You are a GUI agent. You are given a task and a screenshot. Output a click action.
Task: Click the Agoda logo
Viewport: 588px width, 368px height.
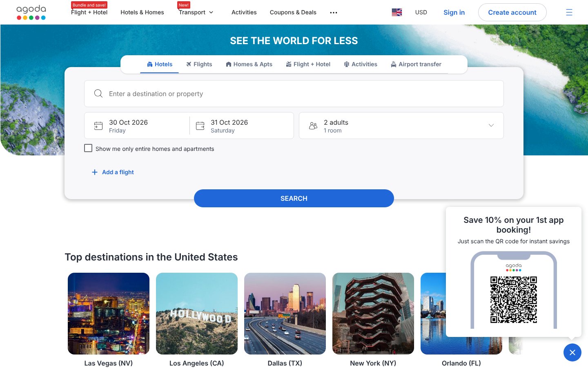(31, 12)
